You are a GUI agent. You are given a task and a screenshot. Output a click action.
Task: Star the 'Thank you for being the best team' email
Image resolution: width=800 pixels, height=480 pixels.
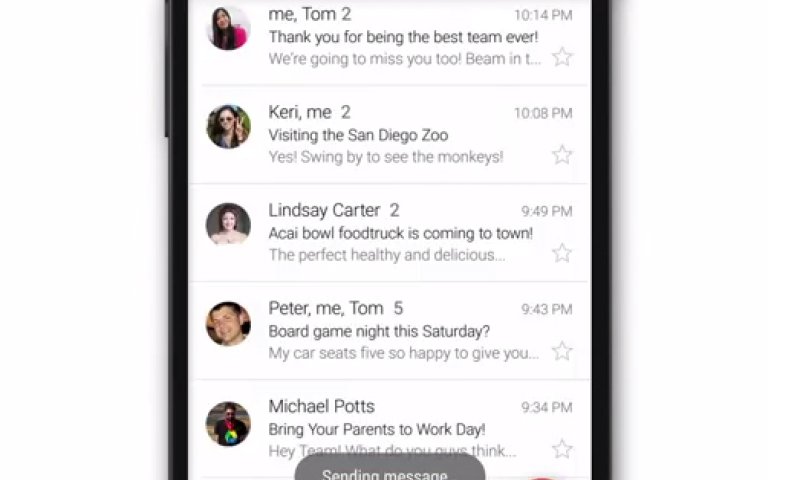click(562, 57)
